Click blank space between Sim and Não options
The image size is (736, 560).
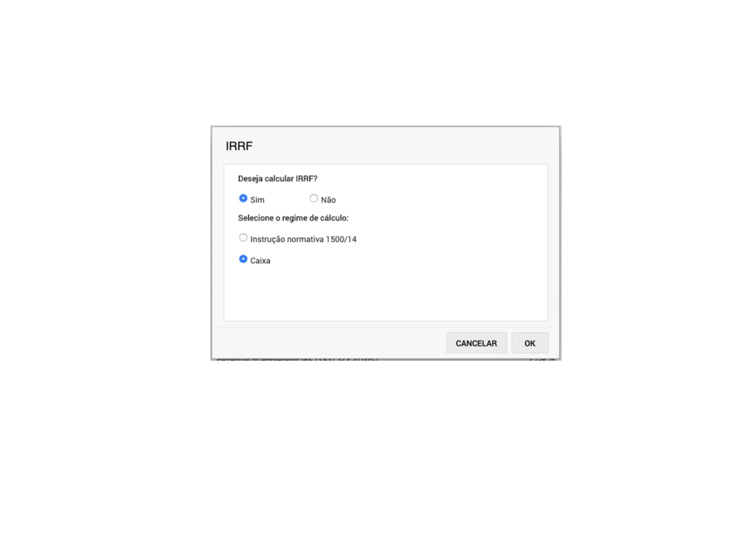pyautogui.click(x=287, y=200)
